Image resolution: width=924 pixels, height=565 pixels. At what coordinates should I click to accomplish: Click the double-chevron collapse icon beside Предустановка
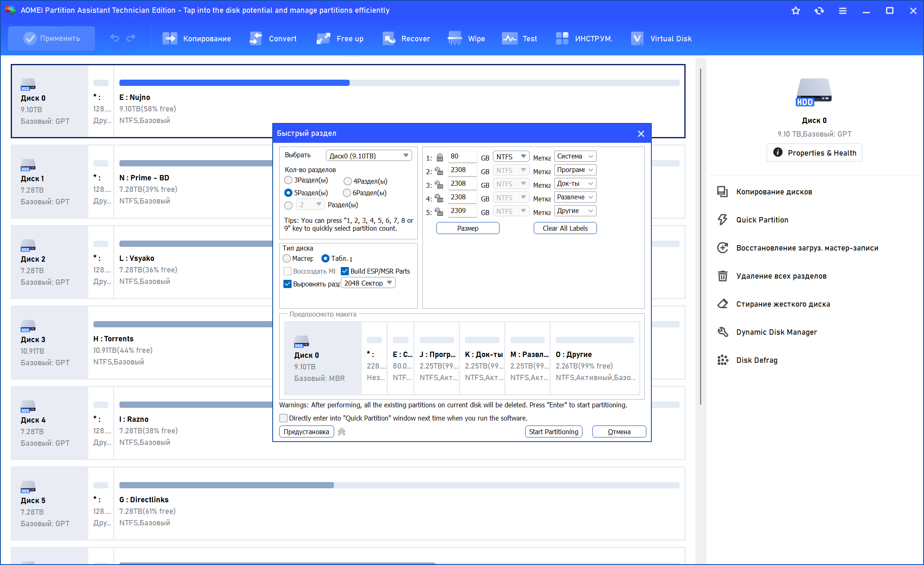(x=342, y=432)
